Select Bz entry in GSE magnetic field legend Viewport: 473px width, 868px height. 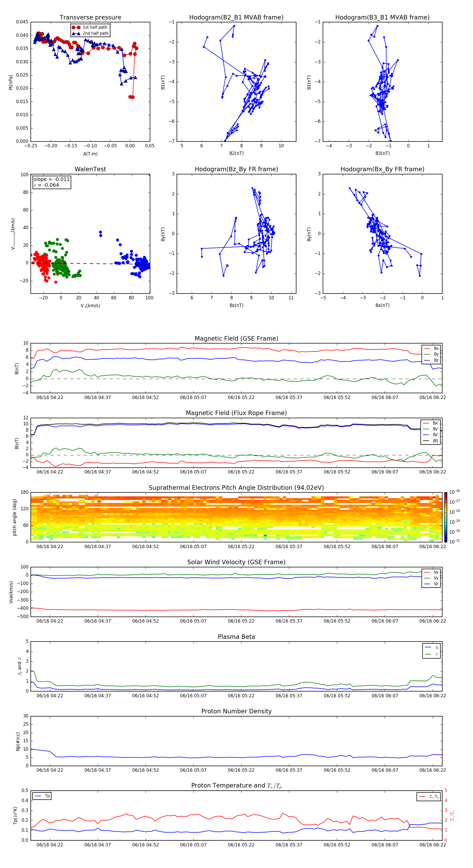click(431, 360)
